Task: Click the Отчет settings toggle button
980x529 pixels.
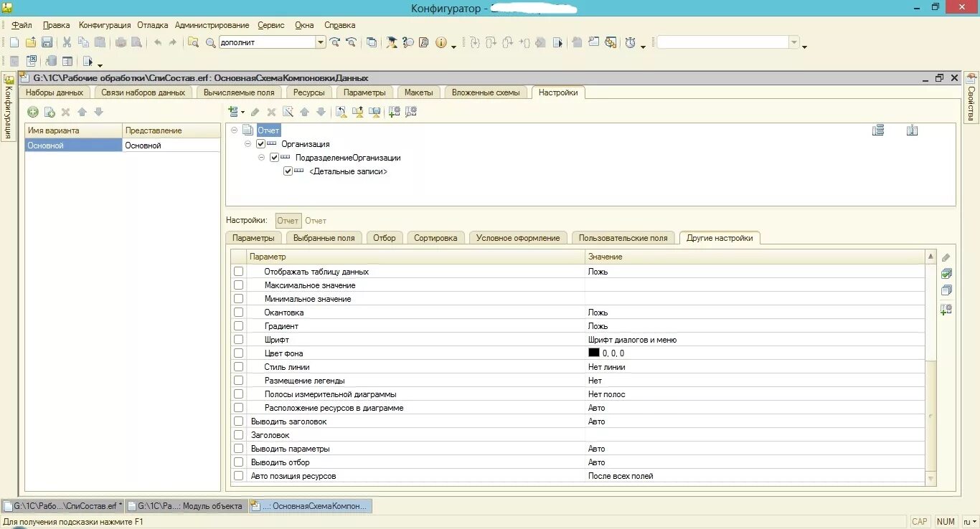Action: (x=288, y=220)
